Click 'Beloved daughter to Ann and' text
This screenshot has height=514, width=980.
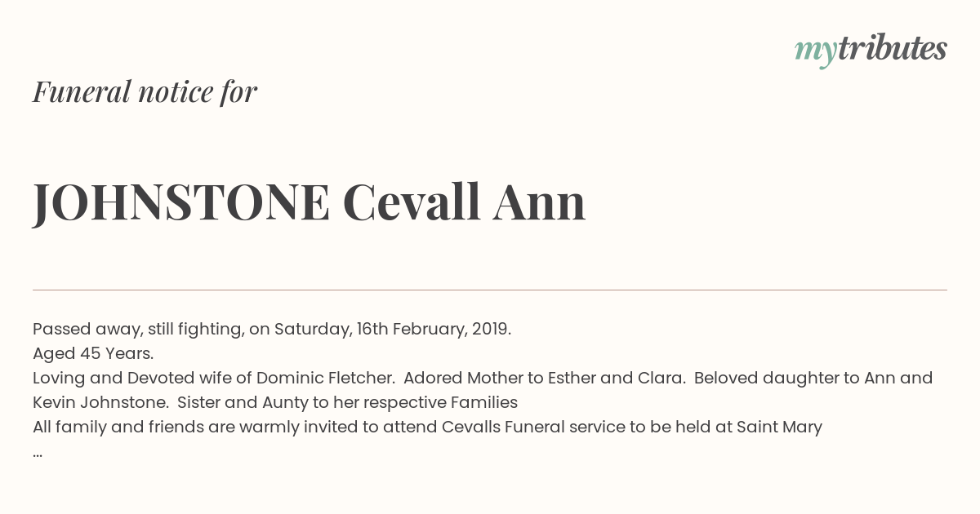pos(813,379)
